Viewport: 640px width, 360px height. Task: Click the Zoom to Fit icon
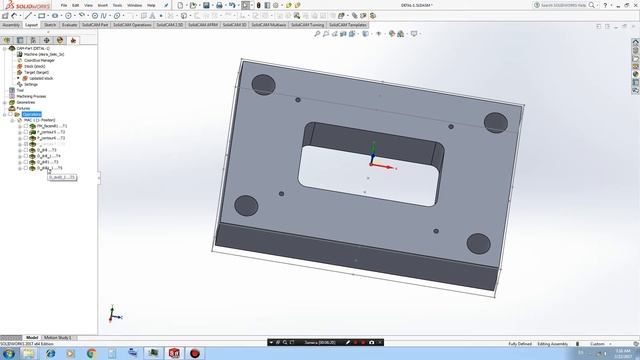tap(317, 34)
